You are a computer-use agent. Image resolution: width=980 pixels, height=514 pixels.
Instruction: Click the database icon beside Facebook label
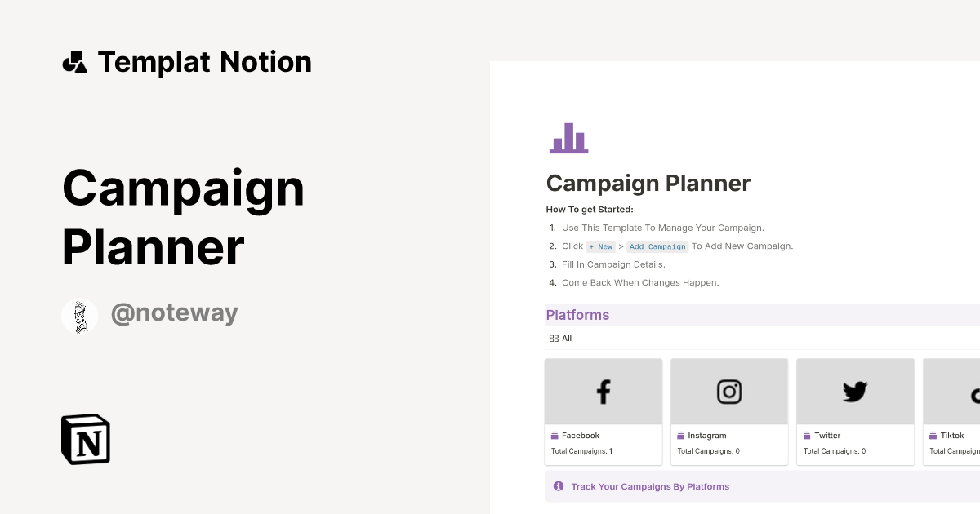pos(555,435)
